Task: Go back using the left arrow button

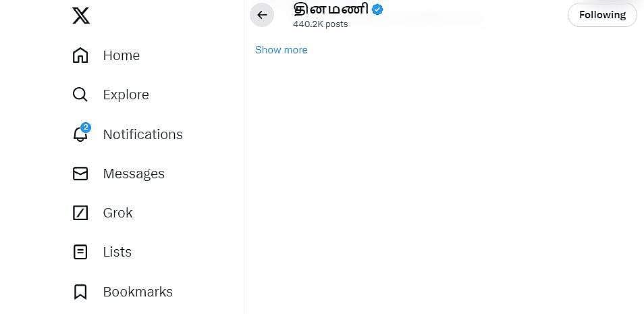Action: tap(262, 15)
